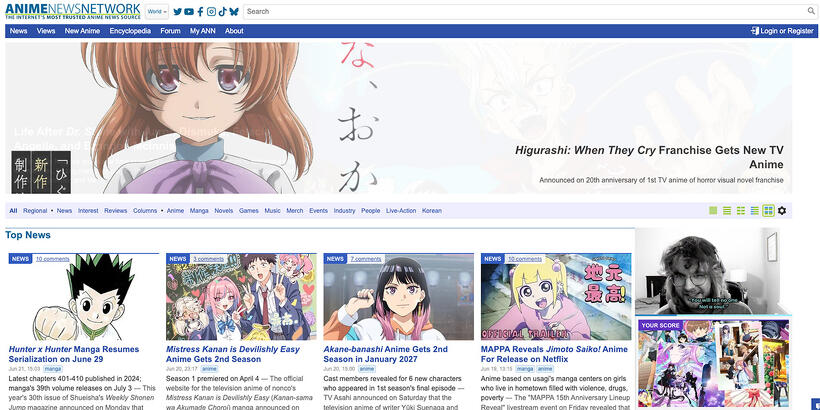This screenshot has width=820, height=410.
Task: Open the About menu
Action: pyautogui.click(x=234, y=31)
